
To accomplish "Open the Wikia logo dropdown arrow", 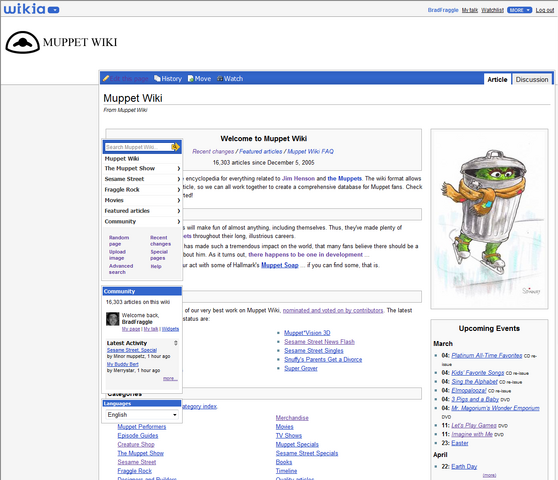I will pyautogui.click(x=53, y=10).
